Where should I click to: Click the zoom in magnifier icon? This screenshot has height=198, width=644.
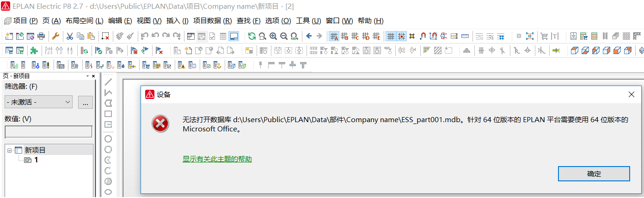(273, 36)
